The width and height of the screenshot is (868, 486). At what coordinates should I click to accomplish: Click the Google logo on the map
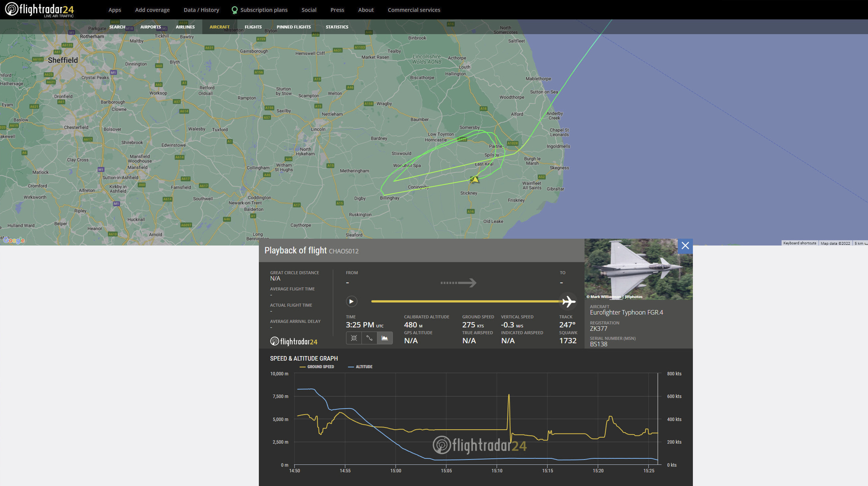[x=14, y=240]
